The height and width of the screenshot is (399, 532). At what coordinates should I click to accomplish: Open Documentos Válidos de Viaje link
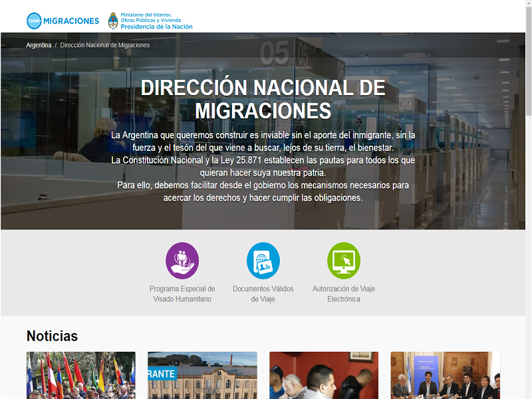tap(263, 294)
